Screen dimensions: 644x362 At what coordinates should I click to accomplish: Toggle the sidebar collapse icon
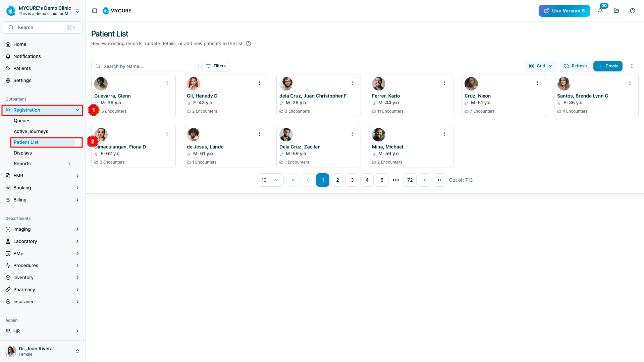(x=95, y=11)
